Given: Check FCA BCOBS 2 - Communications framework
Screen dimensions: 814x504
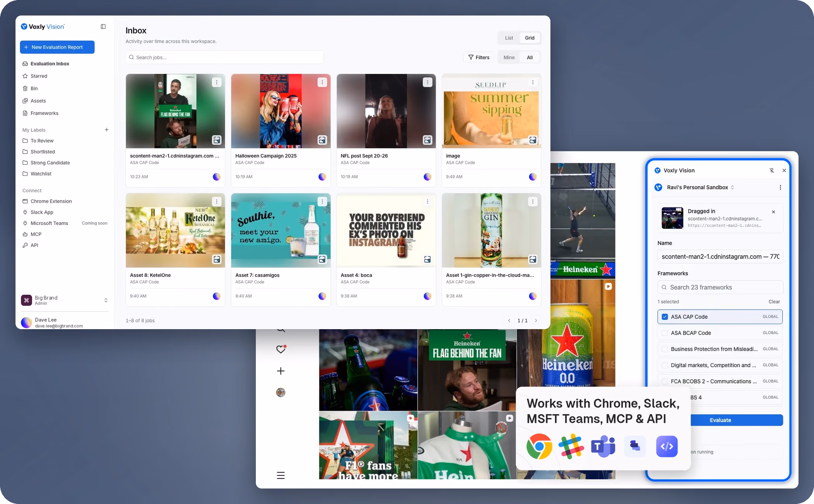Looking at the screenshot, I should [665, 381].
